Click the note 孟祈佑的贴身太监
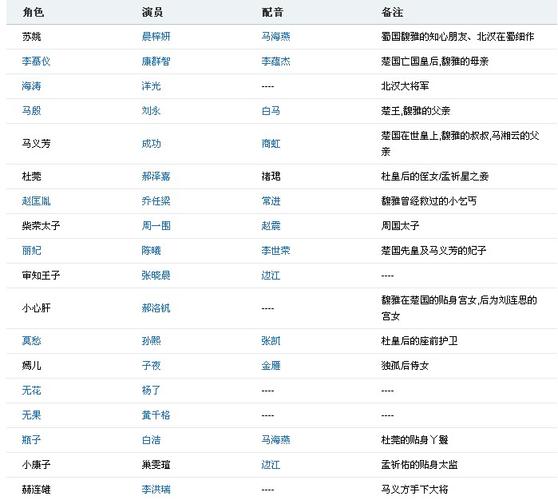The width and height of the screenshot is (558, 500). tap(419, 464)
